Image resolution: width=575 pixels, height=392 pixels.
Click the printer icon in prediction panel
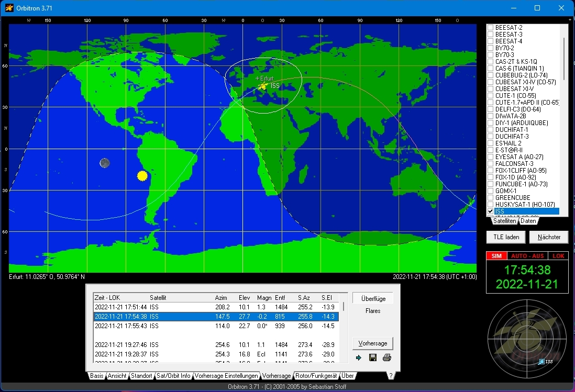tap(387, 357)
